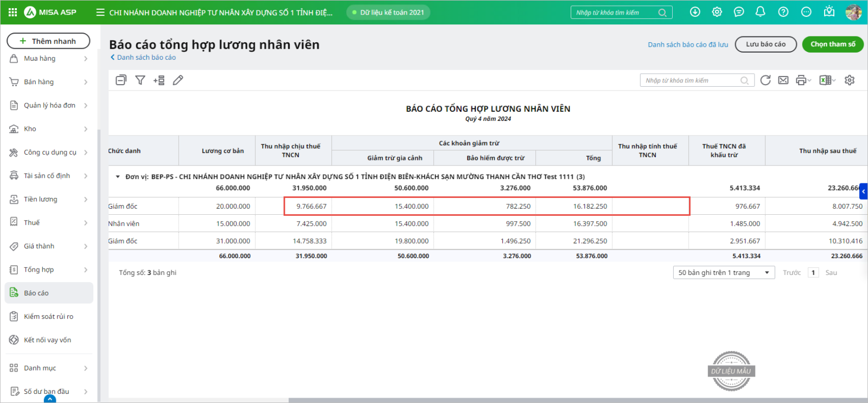
Task: Open the Excel export dropdown
Action: tap(827, 80)
